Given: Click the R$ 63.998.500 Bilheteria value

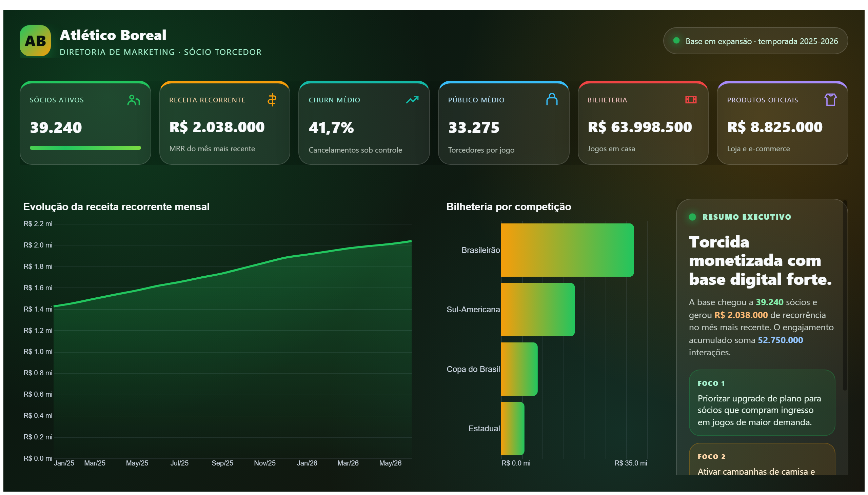Looking at the screenshot, I should [640, 127].
